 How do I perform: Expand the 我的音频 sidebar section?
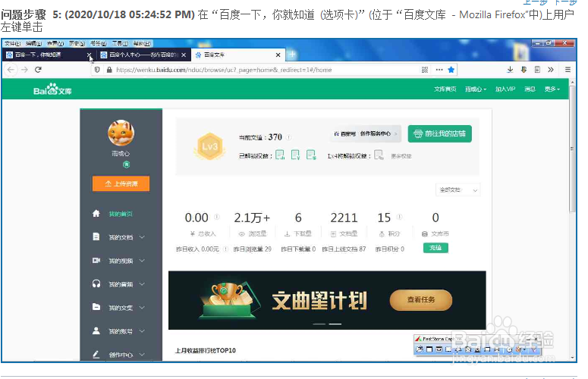[142, 284]
